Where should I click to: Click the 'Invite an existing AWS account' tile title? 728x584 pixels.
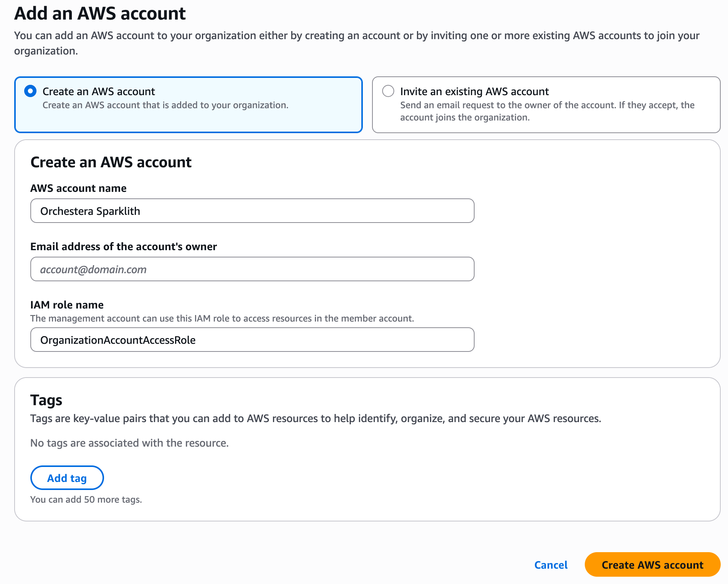tap(474, 91)
